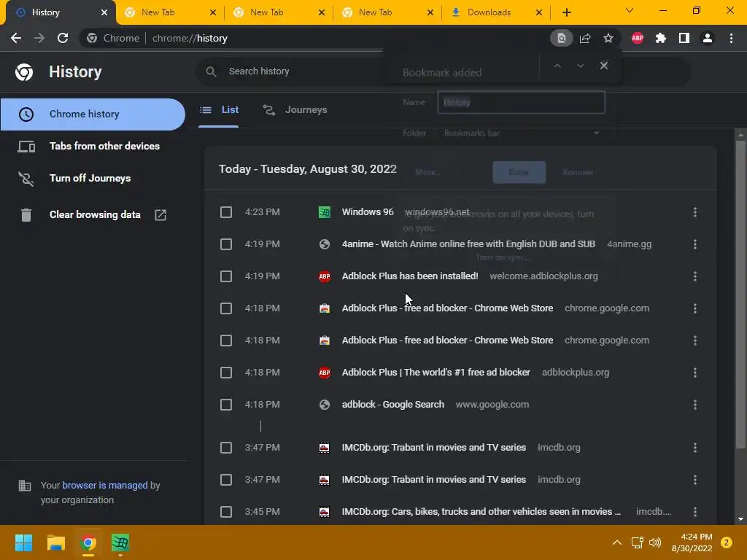The width and height of the screenshot is (747, 560).
Task: Open the share this page icon
Action: click(x=585, y=38)
